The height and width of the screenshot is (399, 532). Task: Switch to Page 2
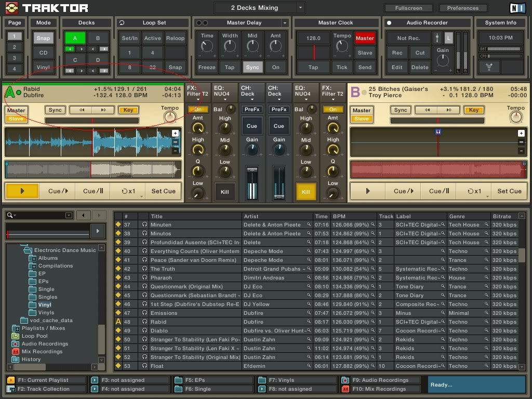[15, 47]
